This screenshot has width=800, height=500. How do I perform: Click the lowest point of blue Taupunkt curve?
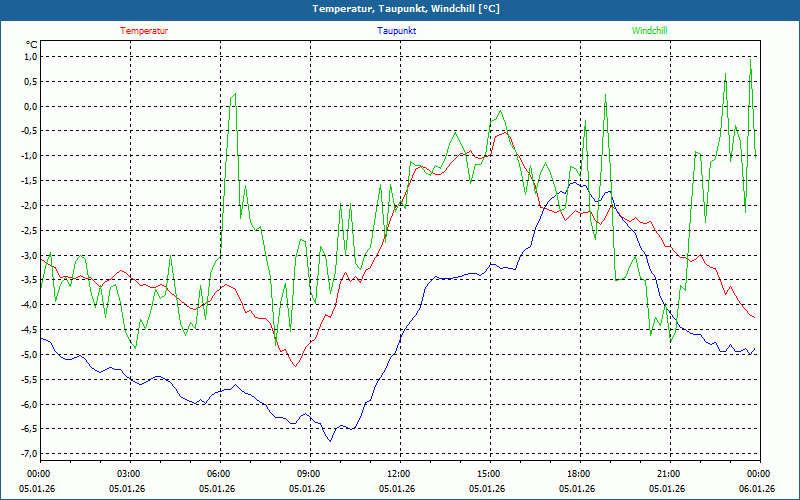click(x=330, y=440)
